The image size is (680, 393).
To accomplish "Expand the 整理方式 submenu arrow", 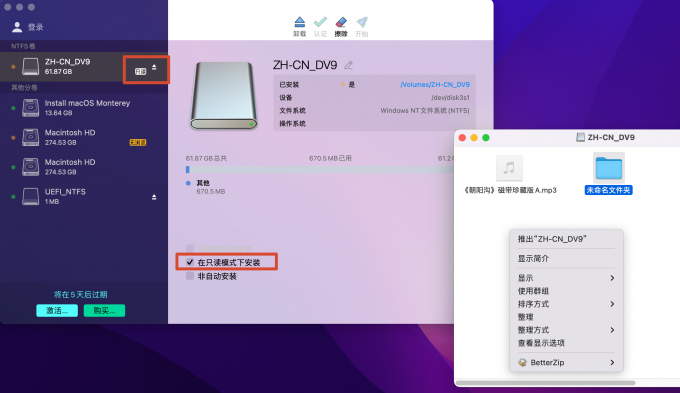I will (x=612, y=330).
